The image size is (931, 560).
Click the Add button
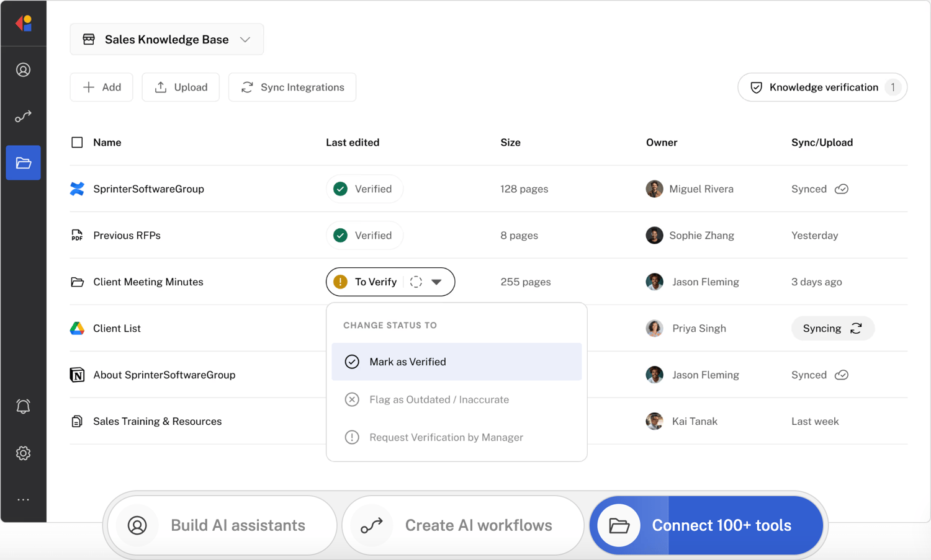(x=101, y=87)
